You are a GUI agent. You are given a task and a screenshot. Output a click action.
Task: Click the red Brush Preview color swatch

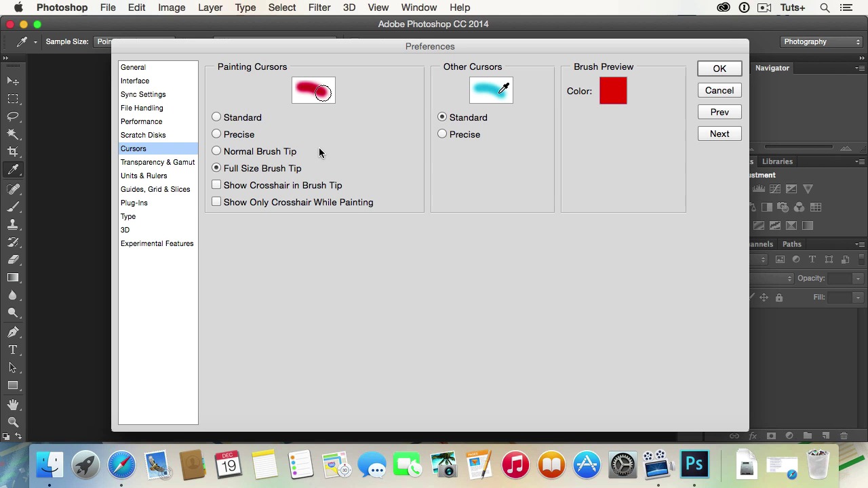point(613,91)
